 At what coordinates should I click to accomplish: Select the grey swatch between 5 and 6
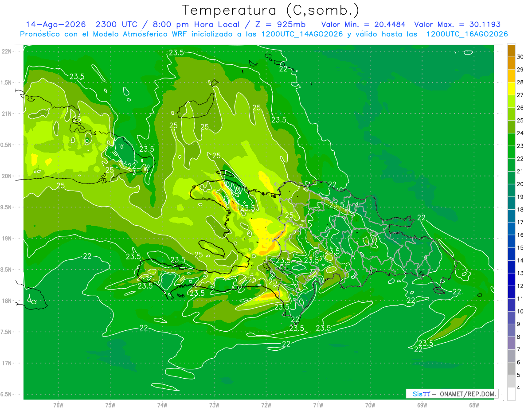coord(511,369)
